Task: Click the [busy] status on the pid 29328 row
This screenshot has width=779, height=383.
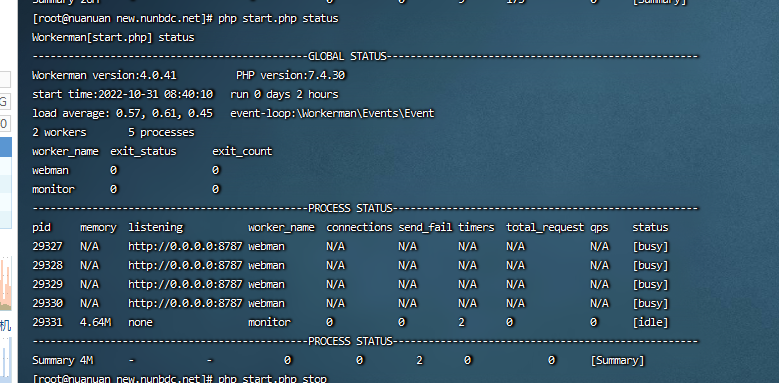Action: [650, 265]
